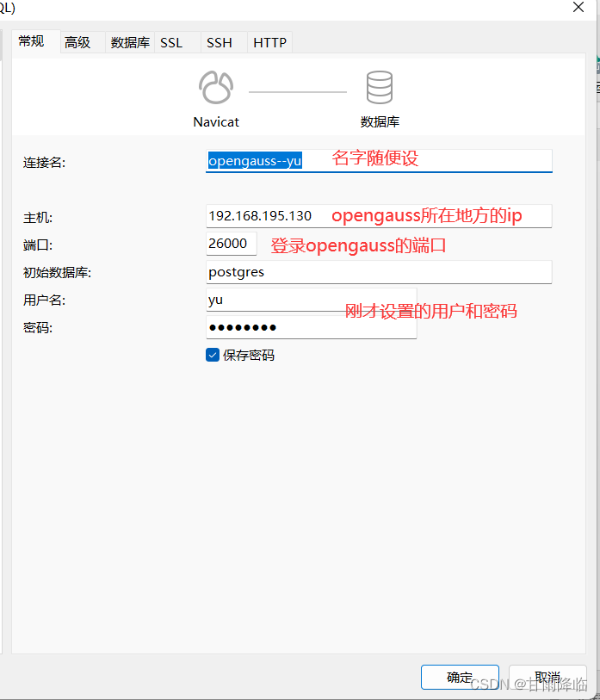This screenshot has width=600, height=700.
Task: Click the 主机 field with 192.168.195.130
Action: point(379,216)
